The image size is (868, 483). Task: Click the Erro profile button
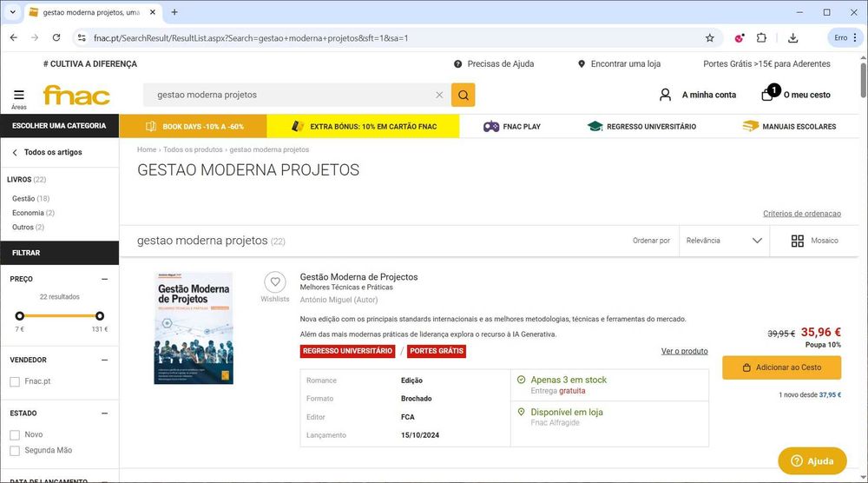coord(840,37)
